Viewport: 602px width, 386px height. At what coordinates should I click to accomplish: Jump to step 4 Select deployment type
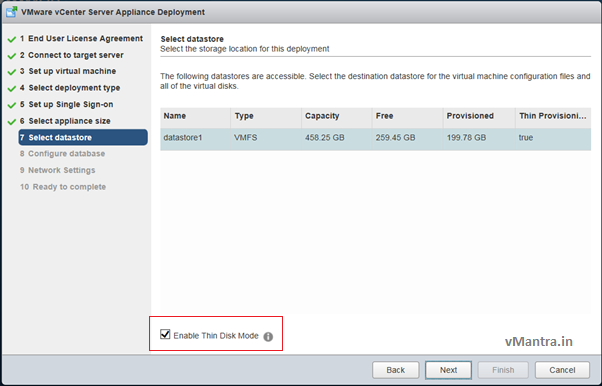(70, 88)
